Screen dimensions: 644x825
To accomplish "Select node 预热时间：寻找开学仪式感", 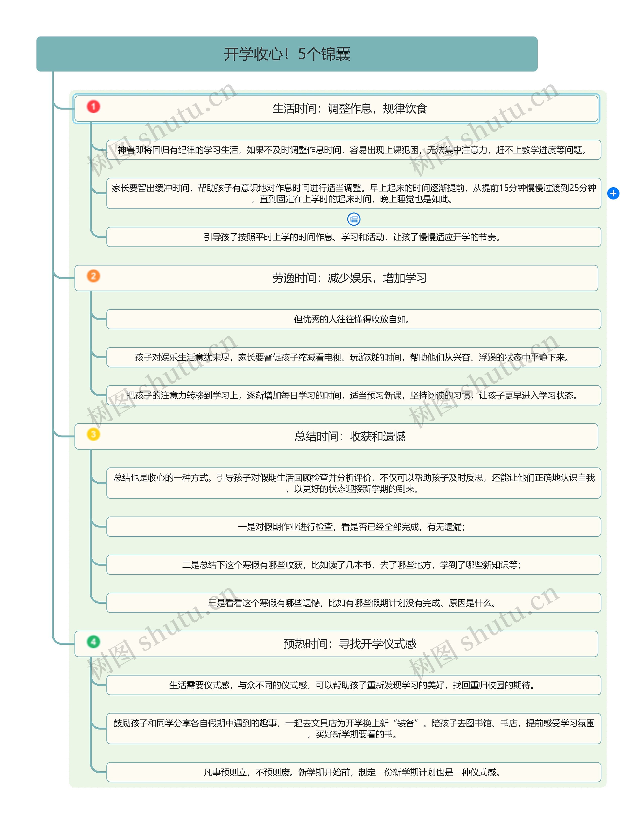I will 336,644.
